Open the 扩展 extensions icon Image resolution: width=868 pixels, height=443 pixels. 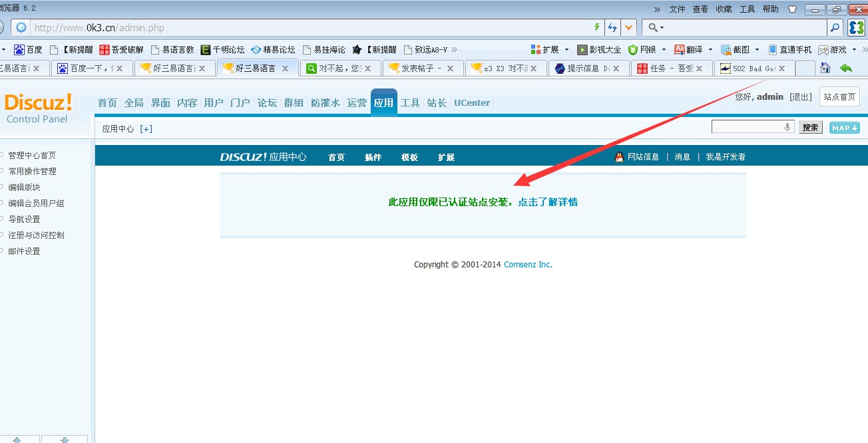click(x=534, y=49)
